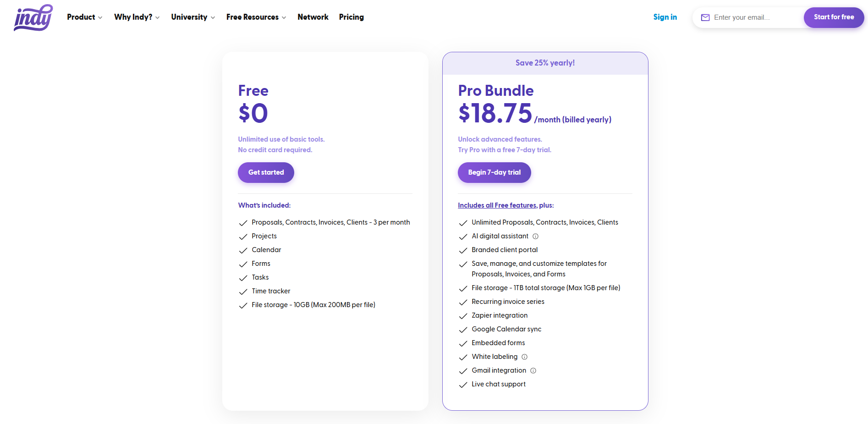868x424 pixels.
Task: Click the checkmark beside Live chat support
Action: click(463, 385)
